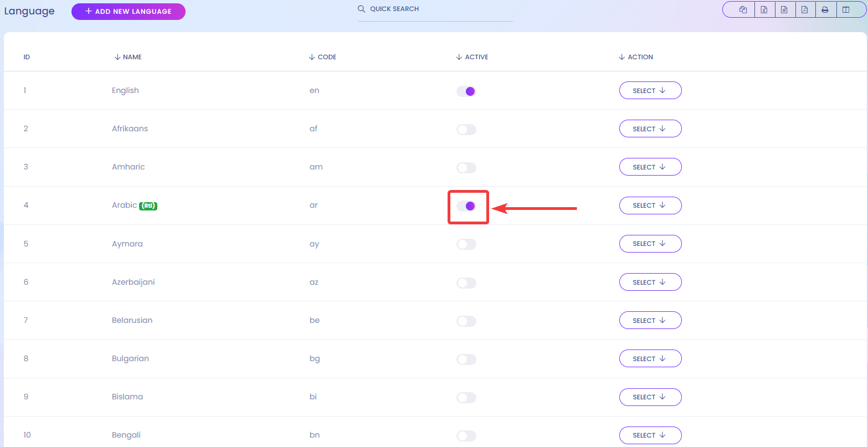
Task: Click the Quick Search magnifier icon
Action: (x=361, y=9)
